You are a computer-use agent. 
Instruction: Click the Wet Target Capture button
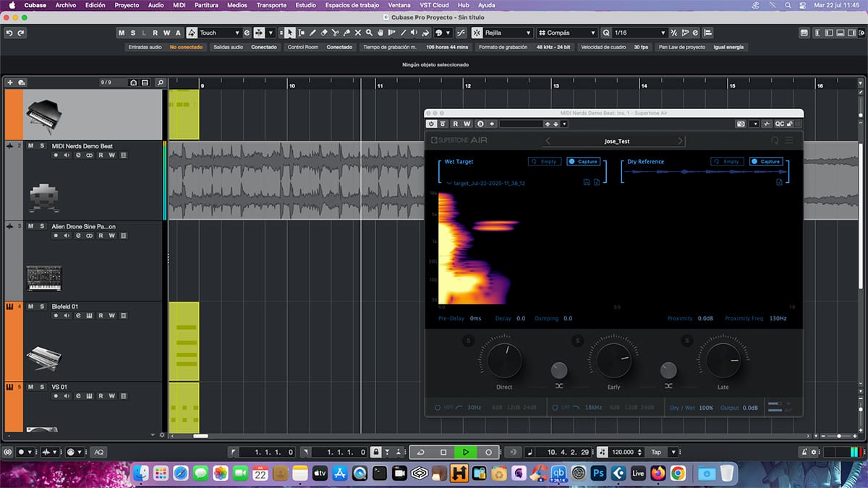(583, 161)
